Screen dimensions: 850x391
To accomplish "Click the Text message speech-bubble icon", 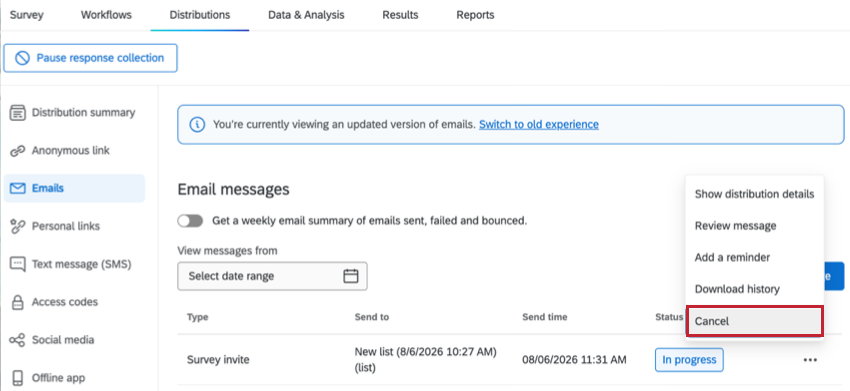I will pyautogui.click(x=18, y=264).
